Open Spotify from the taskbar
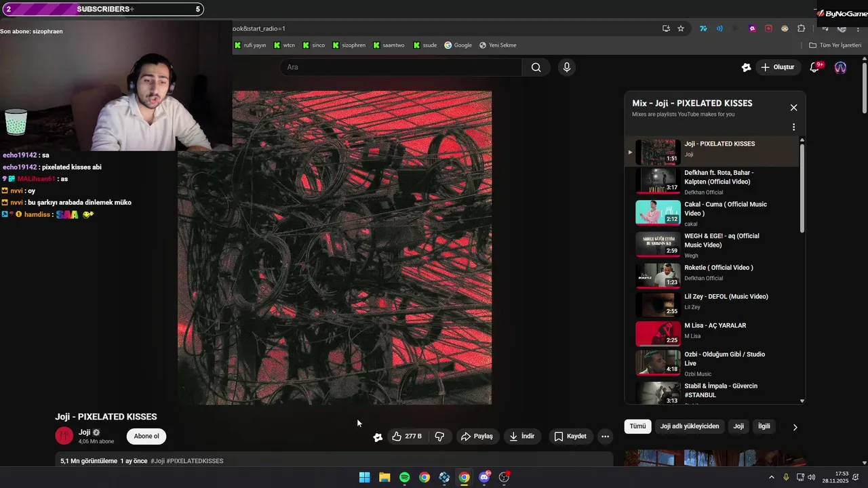Screen dimensions: 868x488 [404, 477]
